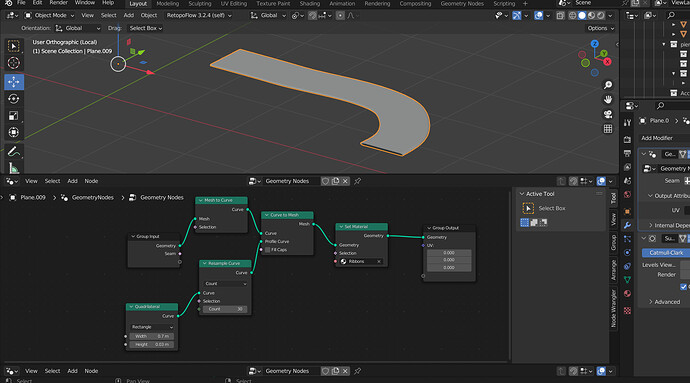Open the RetopoFlow 3.2.4 dropdown
Viewport: 690px width, 383px height.
tap(199, 15)
